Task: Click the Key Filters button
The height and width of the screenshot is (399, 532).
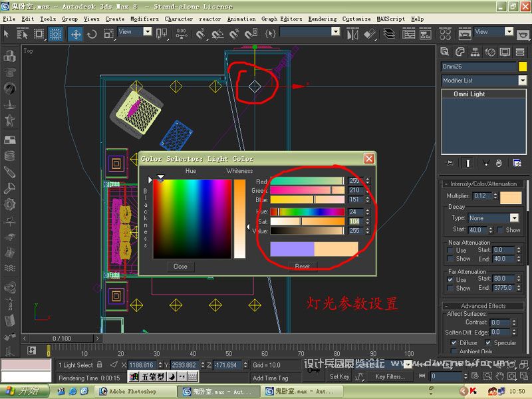Action: (390, 376)
